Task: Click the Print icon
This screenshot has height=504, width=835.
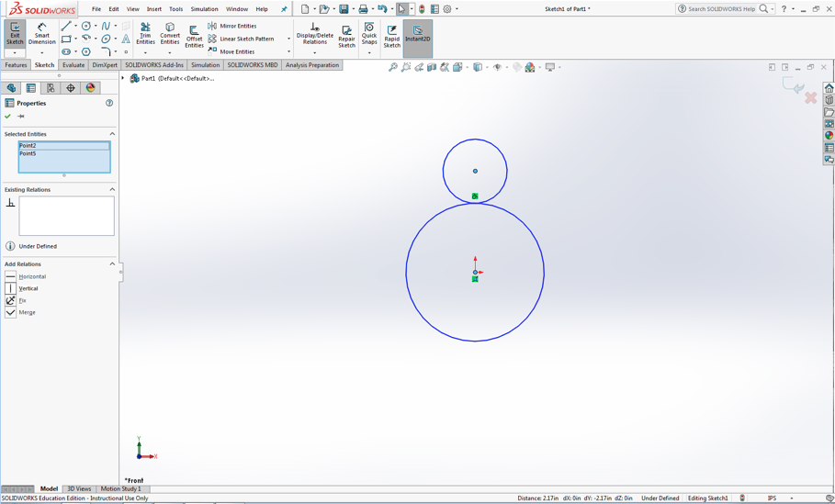Action: pos(363,9)
